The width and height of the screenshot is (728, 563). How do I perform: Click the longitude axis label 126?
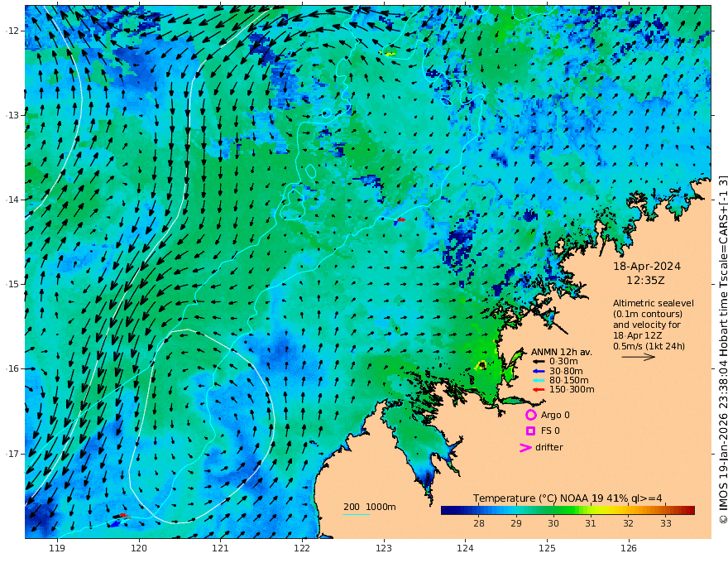tap(629, 548)
